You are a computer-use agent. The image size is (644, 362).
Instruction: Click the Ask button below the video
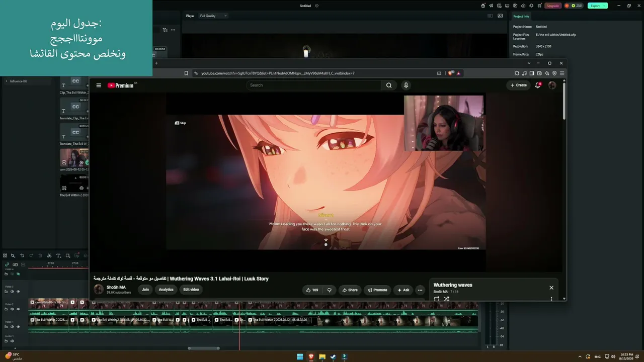tap(404, 290)
